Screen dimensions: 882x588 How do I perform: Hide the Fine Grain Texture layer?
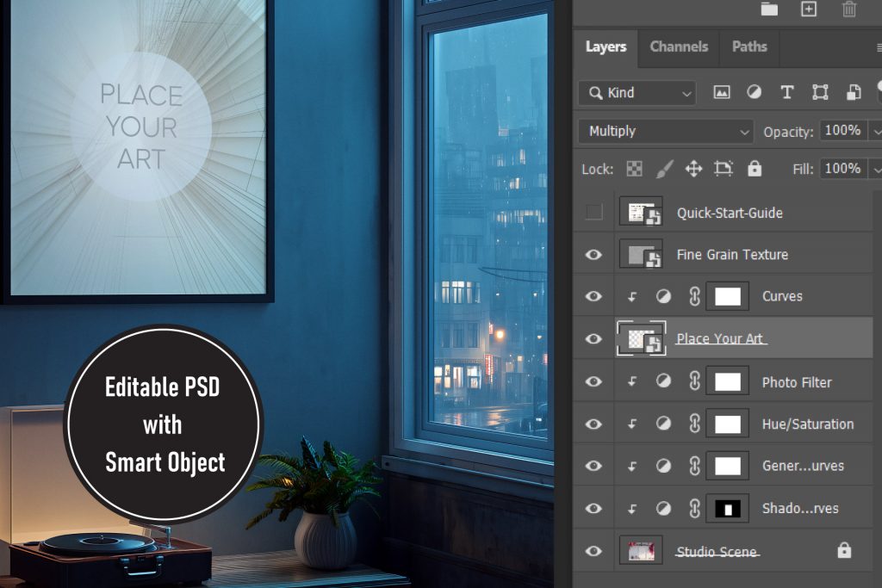pos(593,255)
